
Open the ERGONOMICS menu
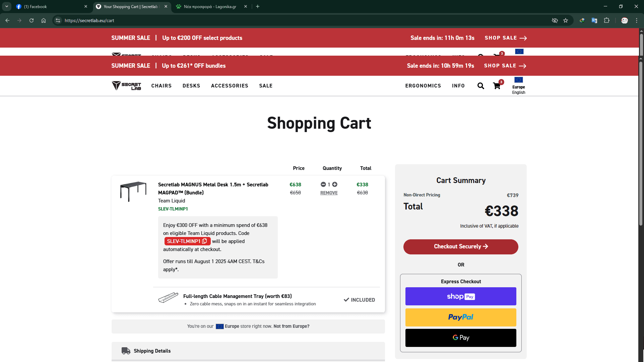point(423,86)
